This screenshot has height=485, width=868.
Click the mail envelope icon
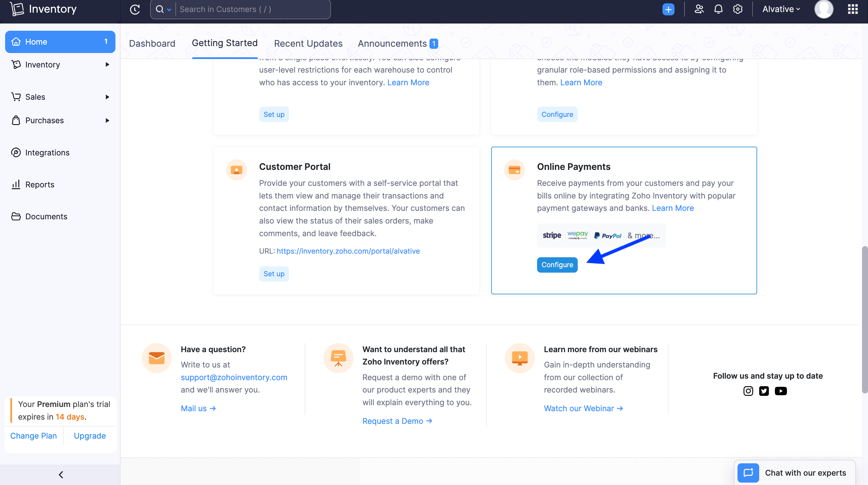(x=156, y=358)
